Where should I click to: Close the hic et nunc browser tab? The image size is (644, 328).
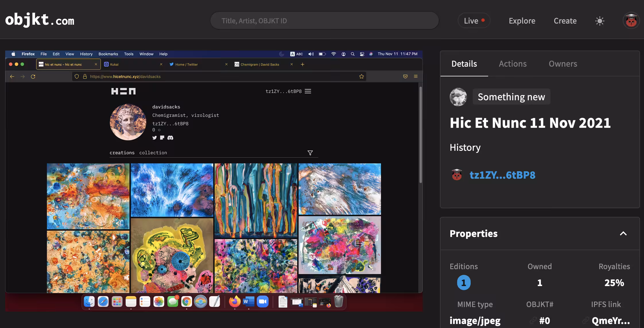[96, 64]
